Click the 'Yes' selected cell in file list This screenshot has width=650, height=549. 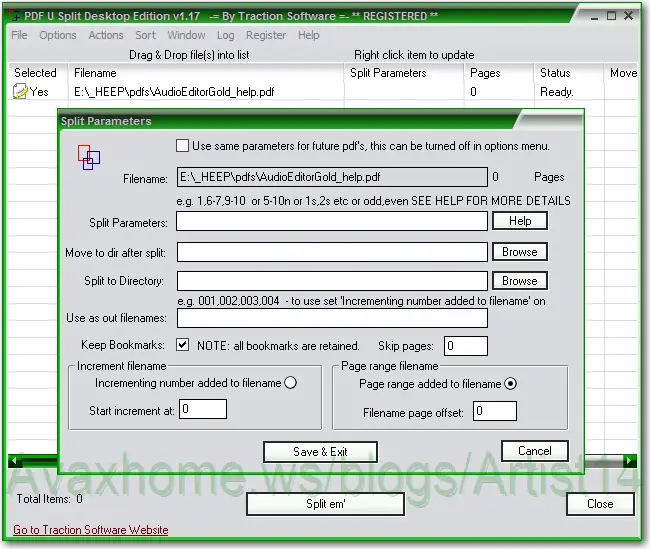(x=39, y=92)
